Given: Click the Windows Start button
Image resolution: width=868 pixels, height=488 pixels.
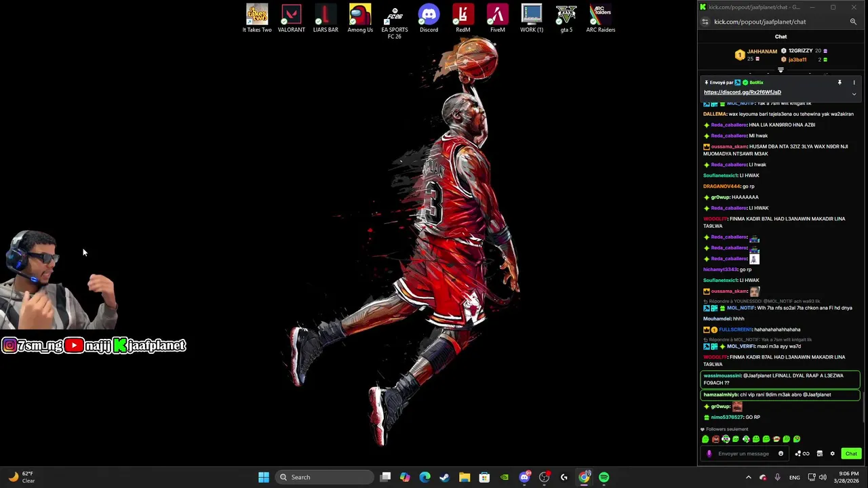Looking at the screenshot, I should point(264,477).
